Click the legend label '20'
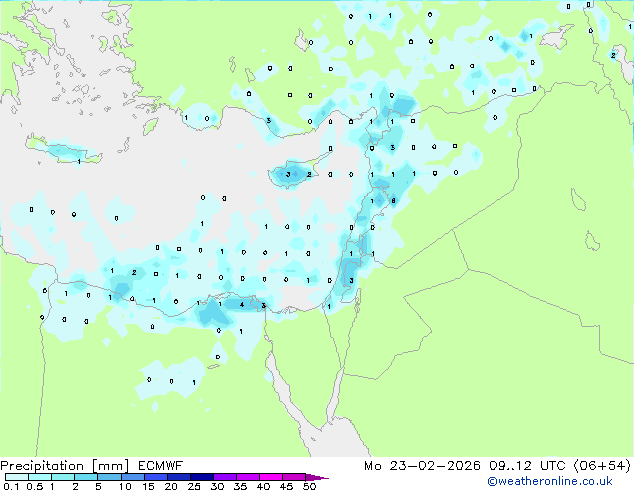 (x=171, y=486)
